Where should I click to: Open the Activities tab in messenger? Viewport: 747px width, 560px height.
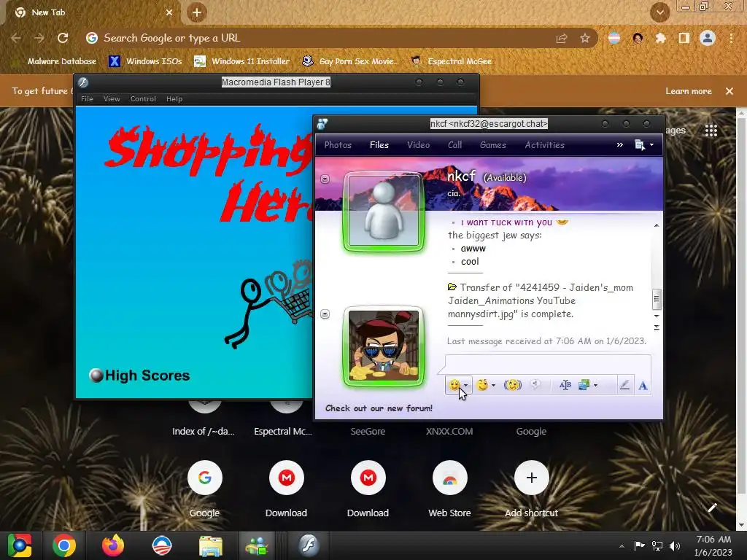point(544,145)
